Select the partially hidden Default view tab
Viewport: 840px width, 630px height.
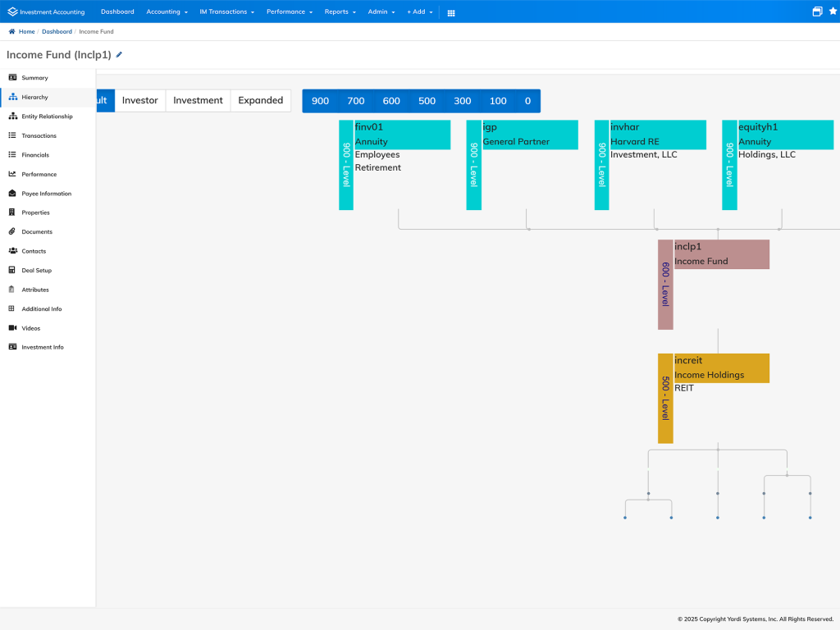click(x=106, y=101)
